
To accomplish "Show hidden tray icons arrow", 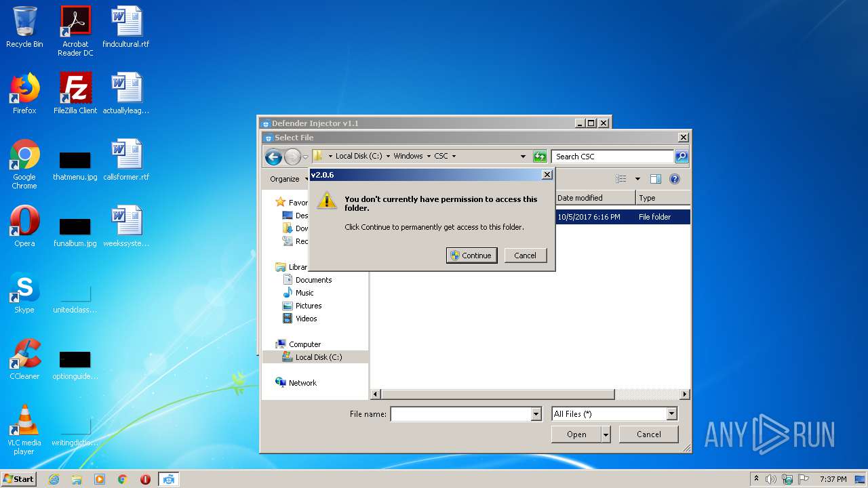I will 756,479.
